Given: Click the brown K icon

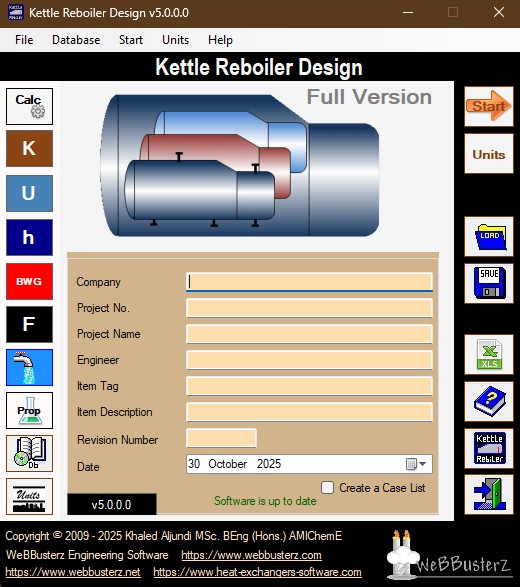Looking at the screenshot, I should [29, 149].
